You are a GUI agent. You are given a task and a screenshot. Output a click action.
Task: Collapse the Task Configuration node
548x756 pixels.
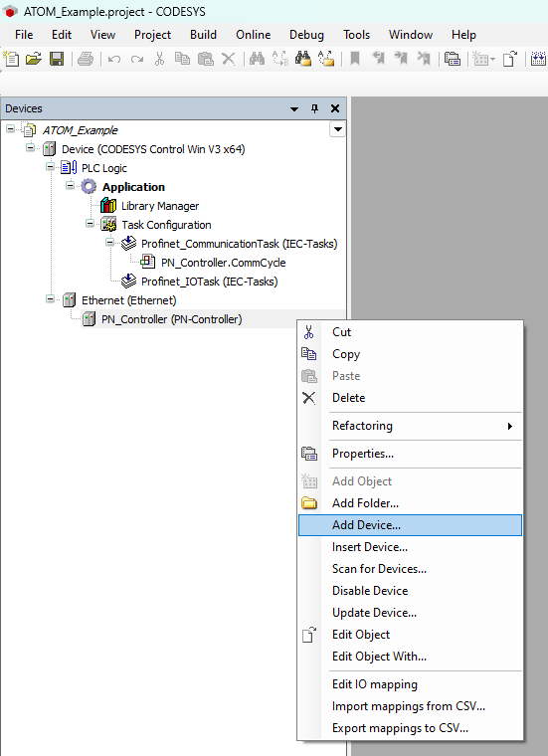coord(90,223)
